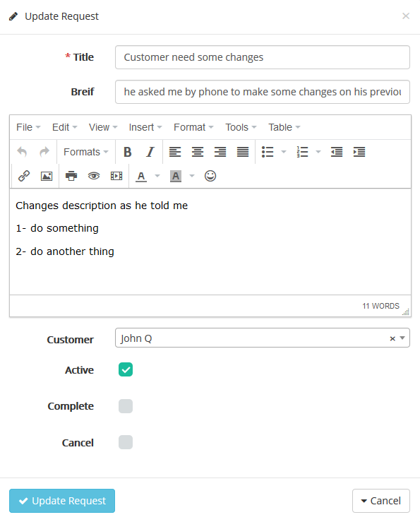This screenshot has height=522, width=420.
Task: Apply italic formatting in the editor
Action: [x=150, y=152]
